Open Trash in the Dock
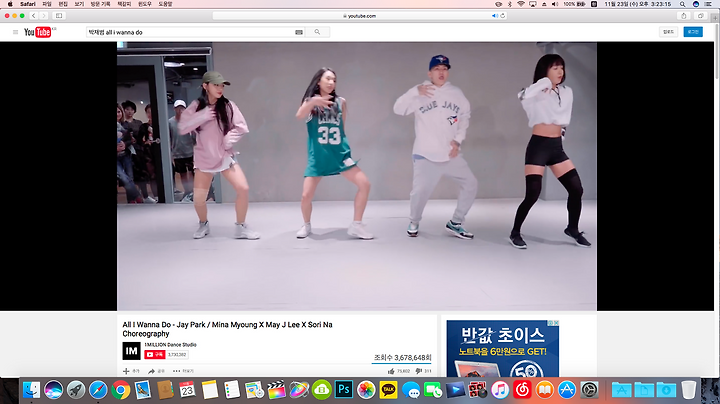 688,390
